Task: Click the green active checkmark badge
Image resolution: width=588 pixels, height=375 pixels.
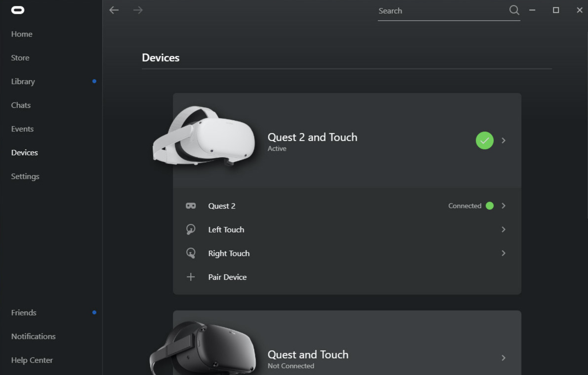Action: [484, 141]
